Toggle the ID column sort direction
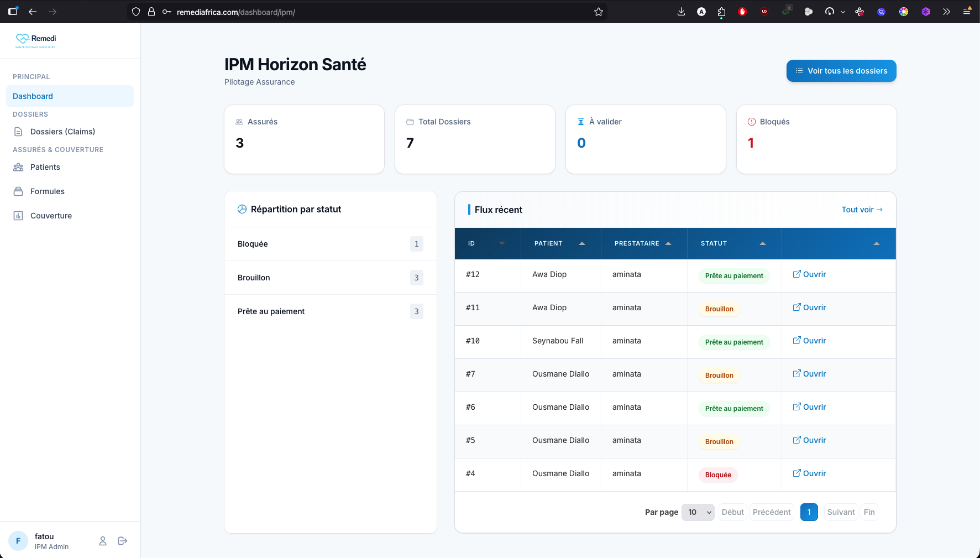Viewport: 980px width, 558px height. coord(502,243)
